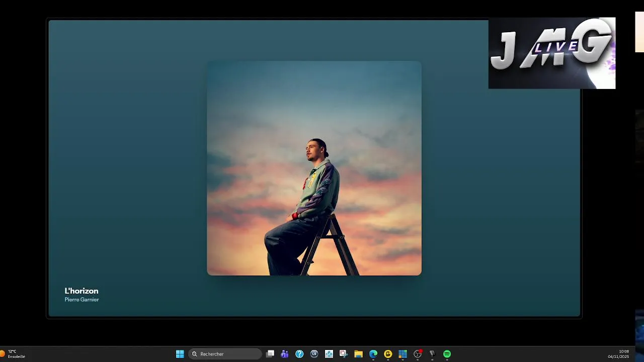Click the song title L'horizon
Image resolution: width=644 pixels, height=362 pixels.
tap(82, 291)
